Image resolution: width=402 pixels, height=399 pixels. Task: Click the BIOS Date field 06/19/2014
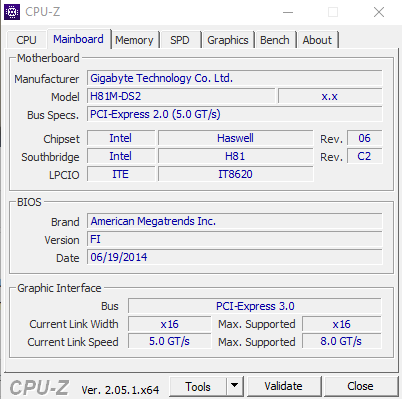point(235,257)
